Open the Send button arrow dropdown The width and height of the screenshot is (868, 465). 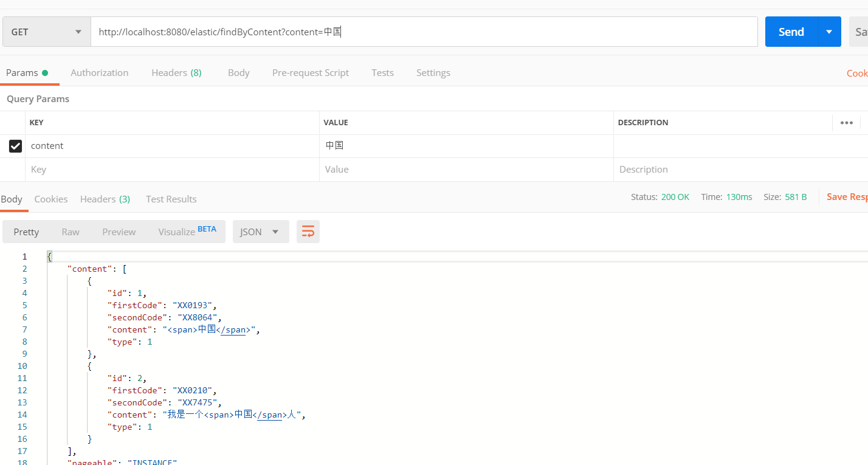[x=830, y=32]
